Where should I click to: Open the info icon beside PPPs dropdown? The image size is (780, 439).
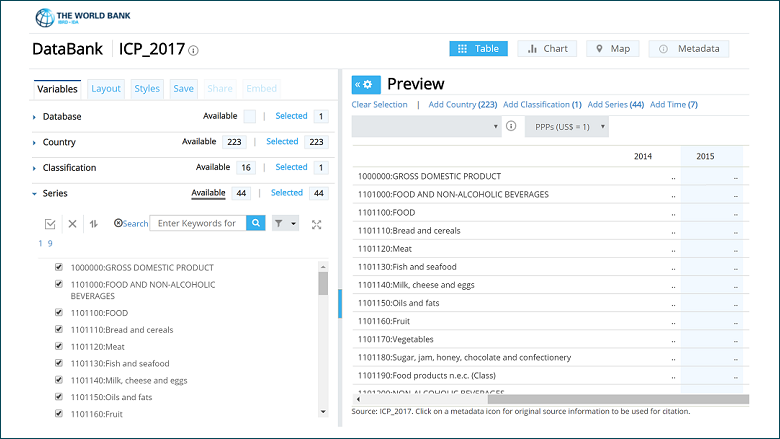[x=511, y=126]
